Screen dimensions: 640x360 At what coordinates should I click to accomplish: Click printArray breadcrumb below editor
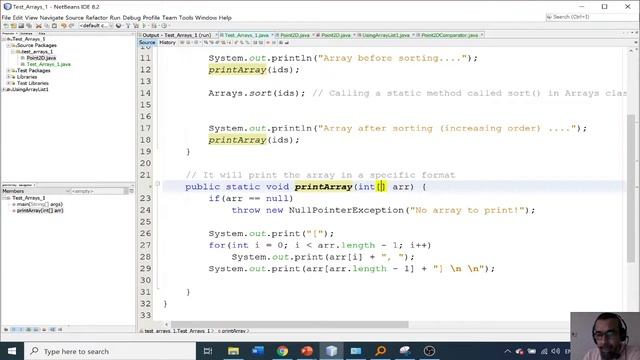point(233,331)
